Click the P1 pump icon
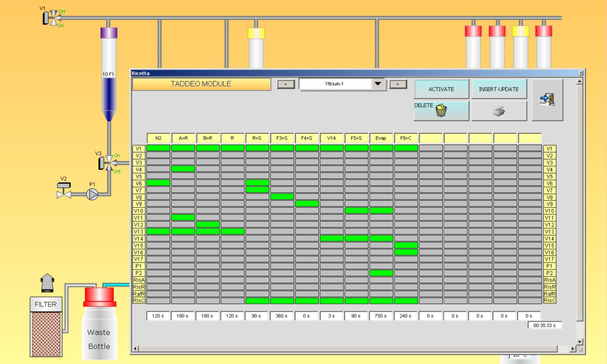 (92, 195)
